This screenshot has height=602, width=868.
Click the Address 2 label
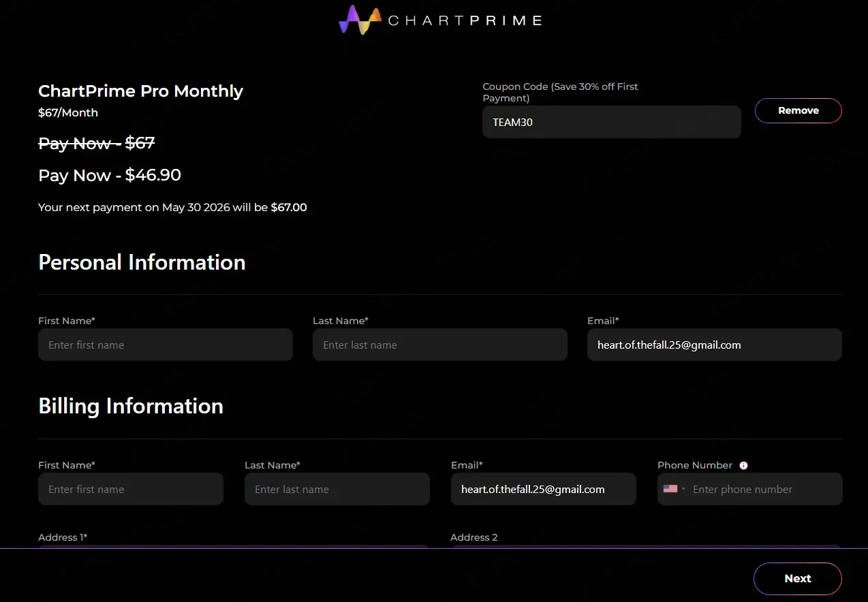[474, 537]
